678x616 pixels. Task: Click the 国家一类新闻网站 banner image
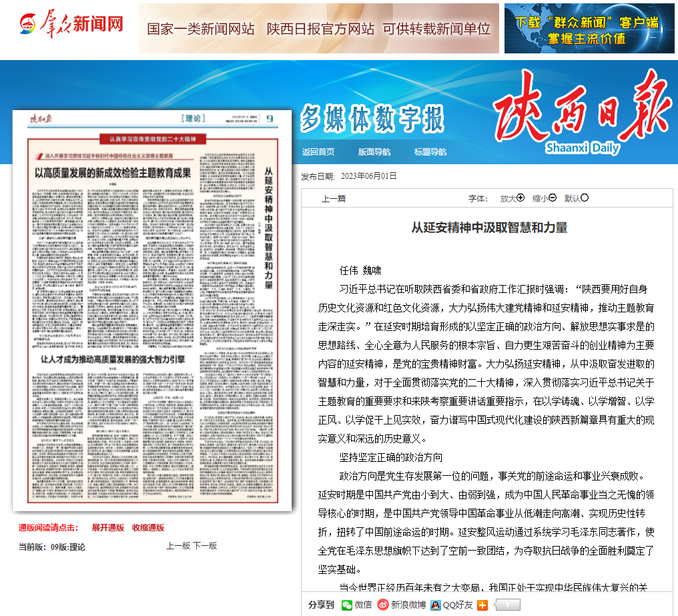click(x=319, y=29)
